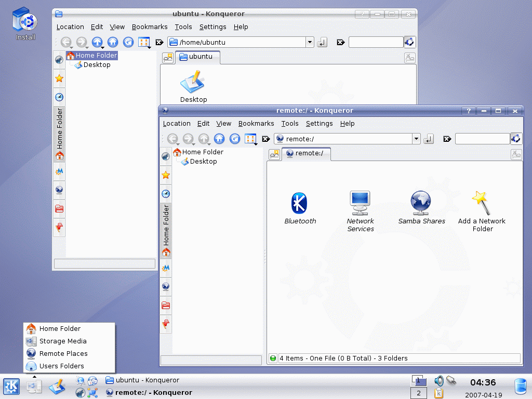The width and height of the screenshot is (532, 399).
Task: Go Up a directory in ubuntu Konqueror
Action: (x=97, y=42)
